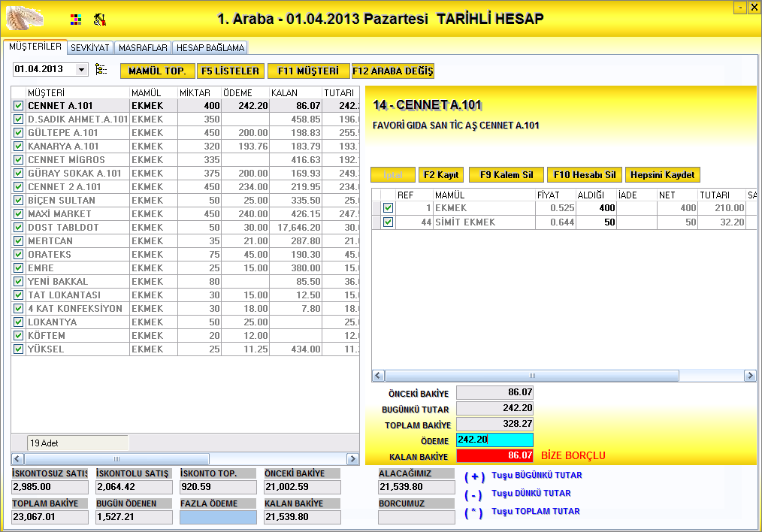Click the ÖDEME input field showing 242.20

[x=494, y=440]
